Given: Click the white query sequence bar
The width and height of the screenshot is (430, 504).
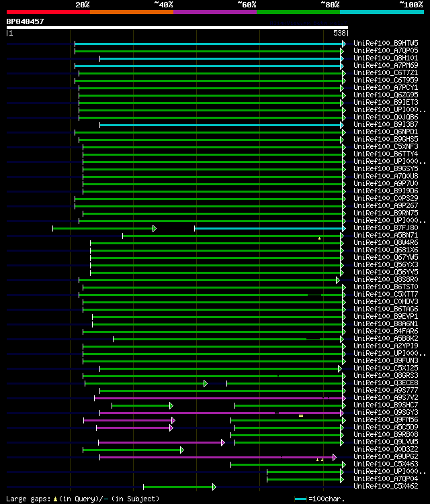Looking at the screenshot, I should (x=177, y=28).
